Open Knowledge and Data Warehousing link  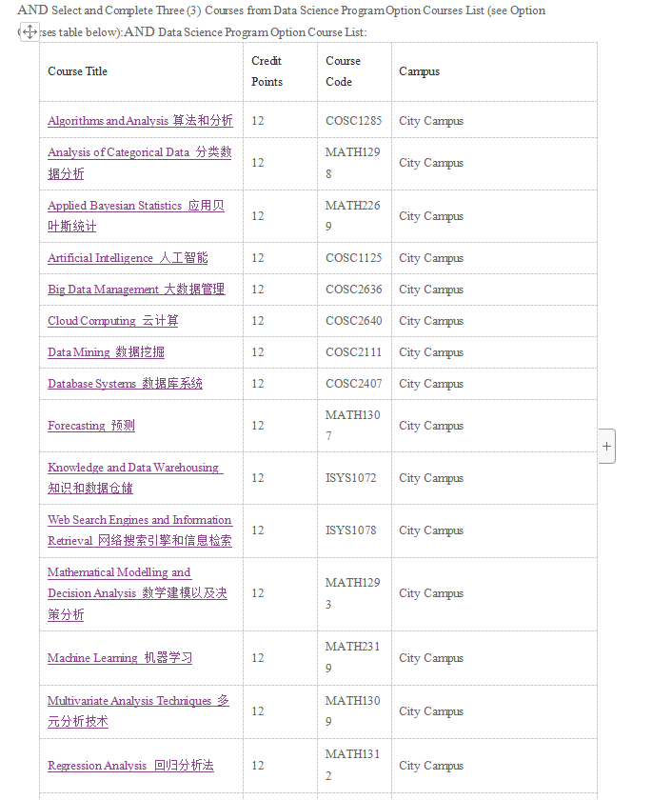tap(135, 477)
